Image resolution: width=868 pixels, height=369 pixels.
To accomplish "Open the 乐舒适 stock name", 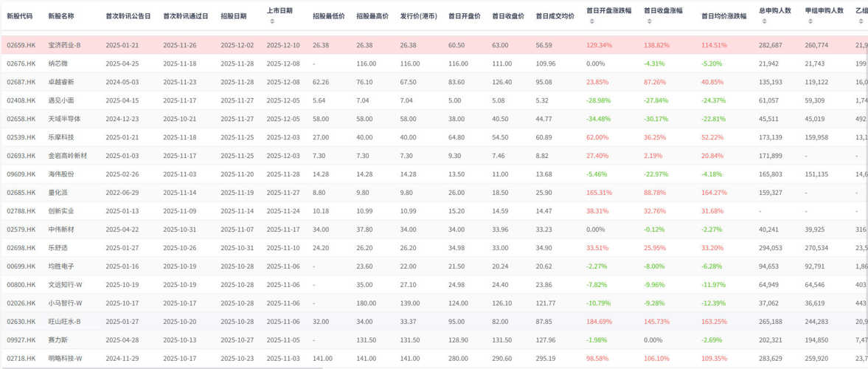I will 58,248.
